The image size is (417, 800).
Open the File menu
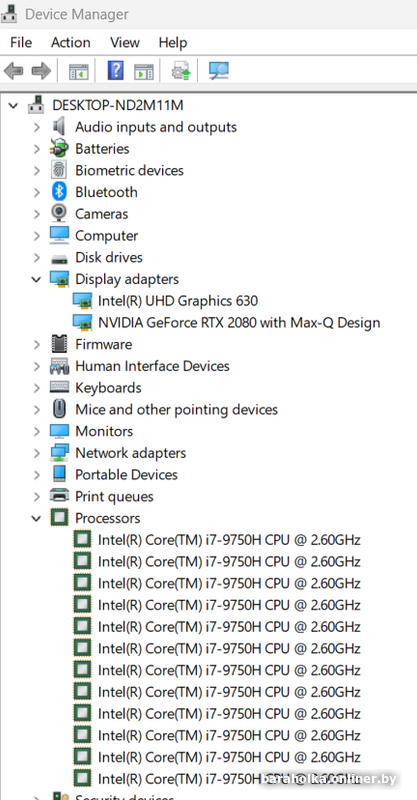(21, 42)
